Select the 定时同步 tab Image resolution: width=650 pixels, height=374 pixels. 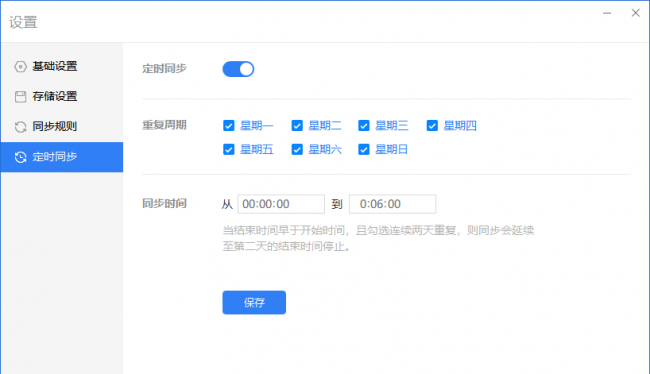(x=62, y=157)
